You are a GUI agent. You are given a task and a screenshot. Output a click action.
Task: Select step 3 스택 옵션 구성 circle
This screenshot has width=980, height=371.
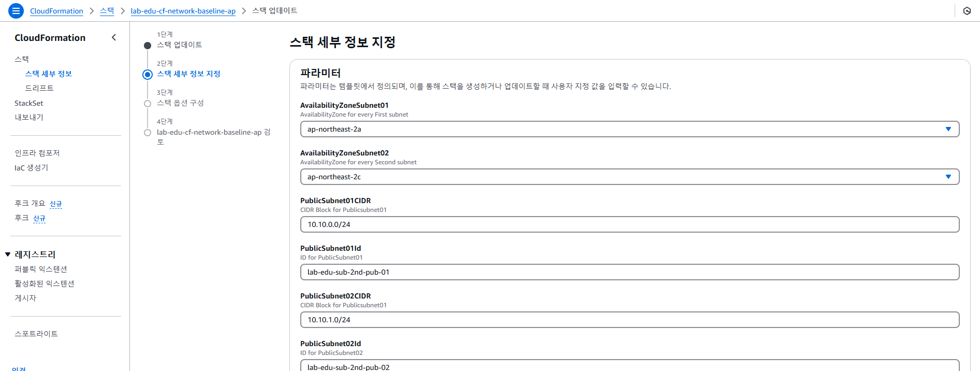point(148,104)
